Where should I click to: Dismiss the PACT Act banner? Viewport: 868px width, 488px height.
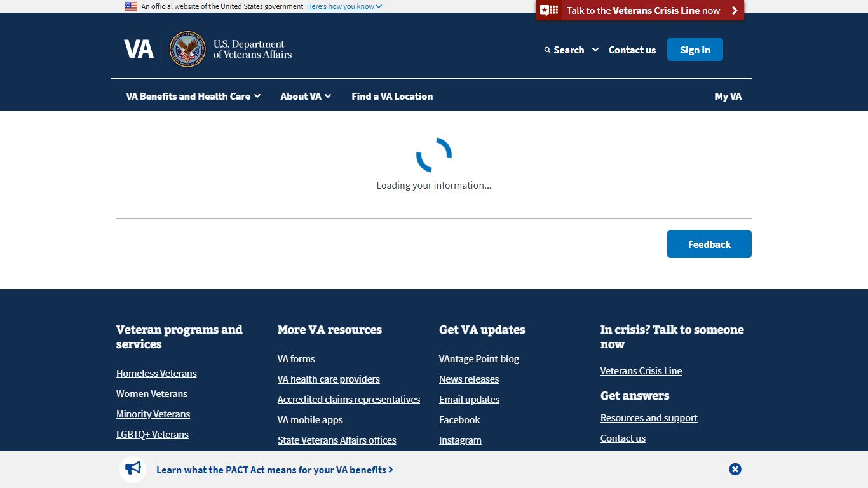[x=735, y=470]
